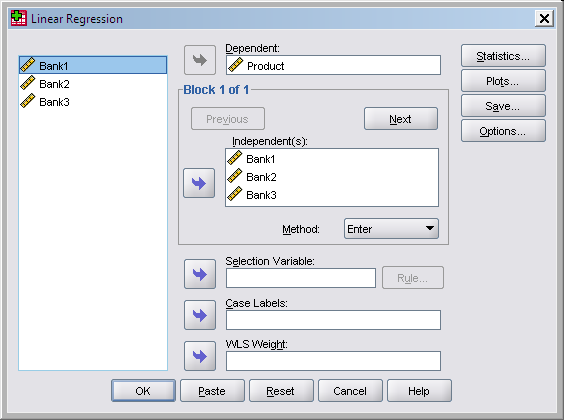Open the Plots dialog
Screen dimensions: 564x420
[x=503, y=81]
